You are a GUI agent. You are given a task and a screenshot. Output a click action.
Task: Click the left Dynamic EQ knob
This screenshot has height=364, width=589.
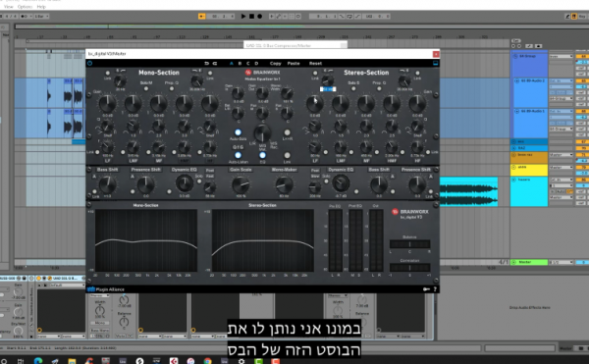185,183
